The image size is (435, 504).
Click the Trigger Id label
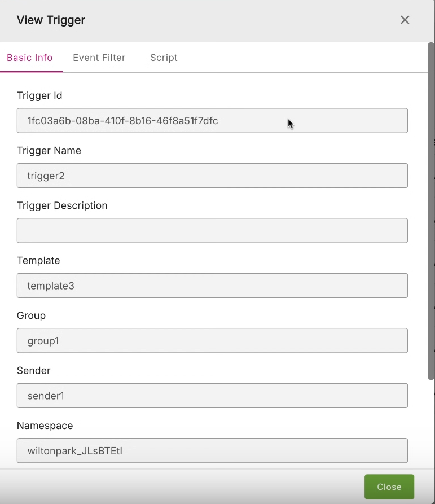(39, 96)
